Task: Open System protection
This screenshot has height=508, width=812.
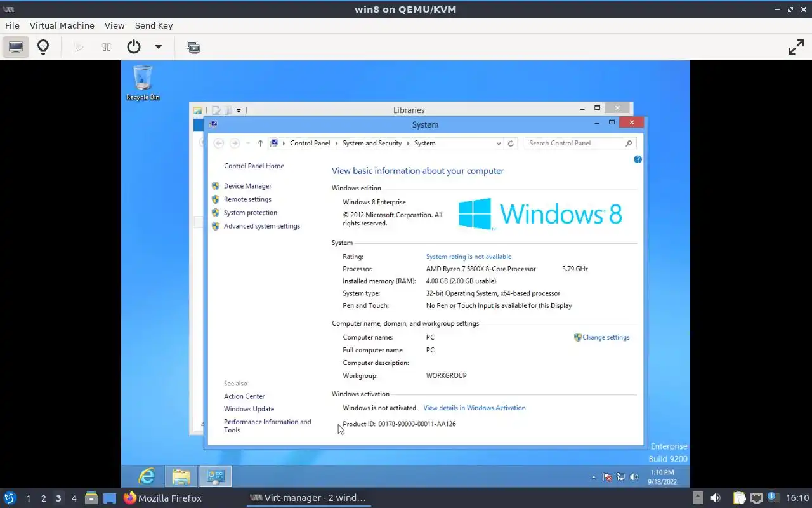Action: (x=250, y=213)
